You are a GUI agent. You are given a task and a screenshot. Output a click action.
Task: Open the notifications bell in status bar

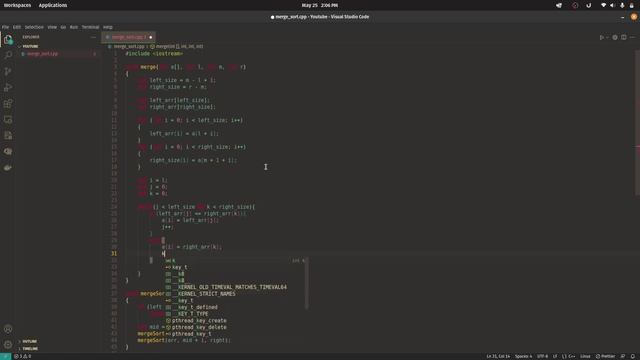[633, 356]
